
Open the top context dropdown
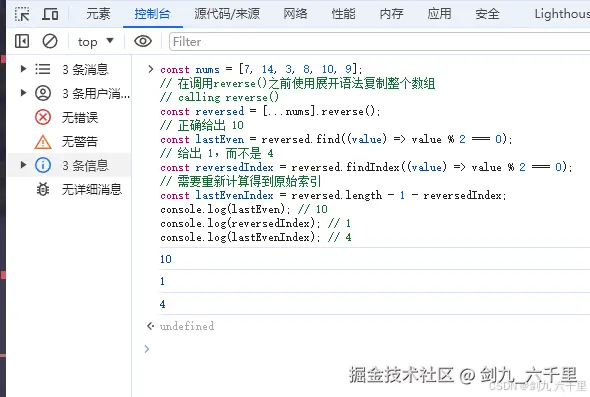(x=96, y=41)
